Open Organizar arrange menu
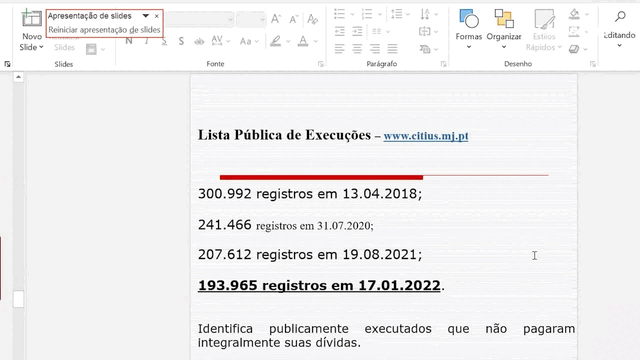Image resolution: width=640 pixels, height=360 pixels. click(504, 29)
